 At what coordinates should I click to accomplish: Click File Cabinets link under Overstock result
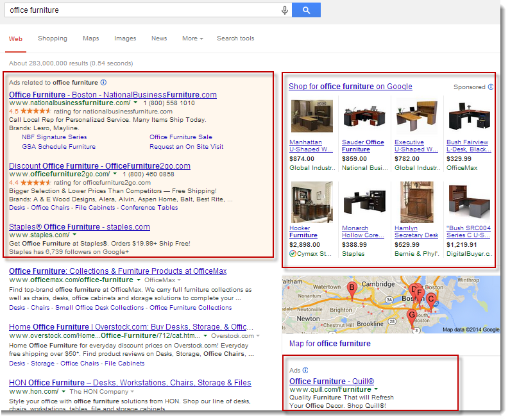pos(124,364)
